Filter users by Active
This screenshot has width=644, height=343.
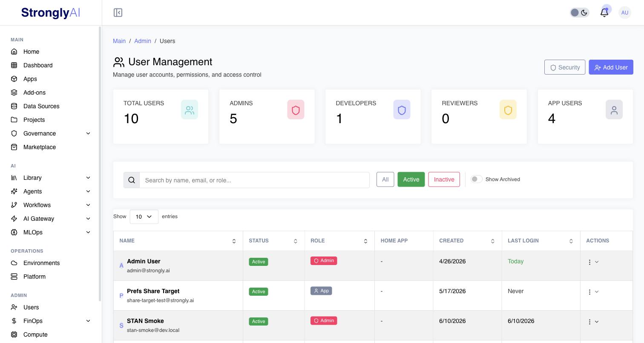click(x=411, y=179)
